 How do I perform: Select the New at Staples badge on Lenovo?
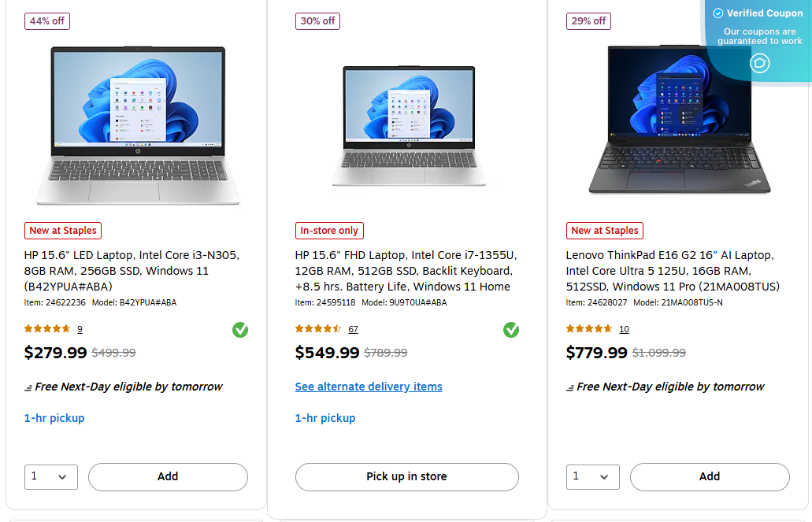tap(604, 231)
